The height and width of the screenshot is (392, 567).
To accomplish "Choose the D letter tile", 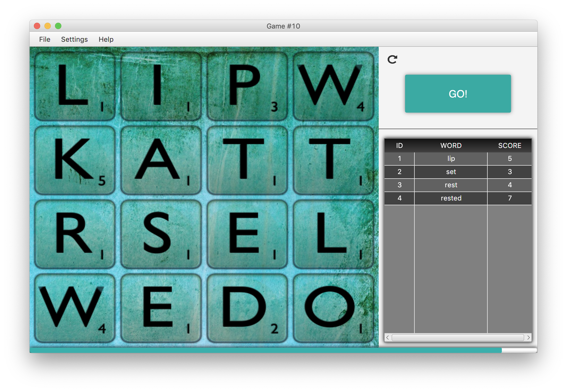I will coord(247,308).
